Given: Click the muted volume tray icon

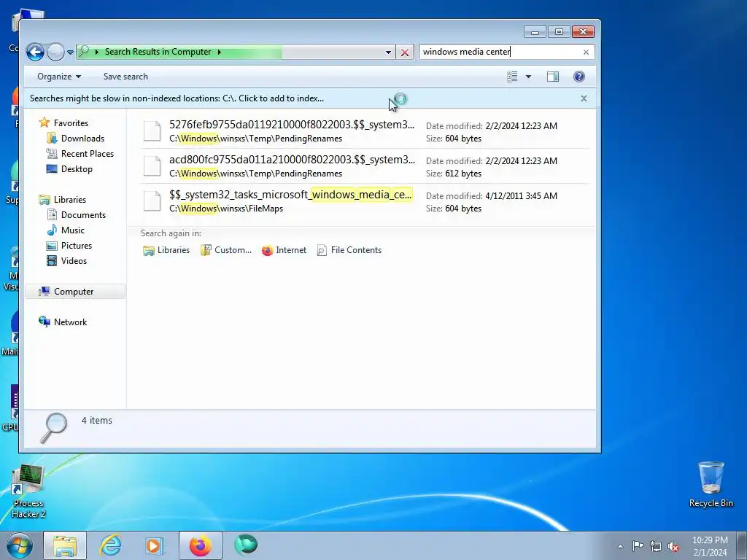Looking at the screenshot, I should [673, 546].
